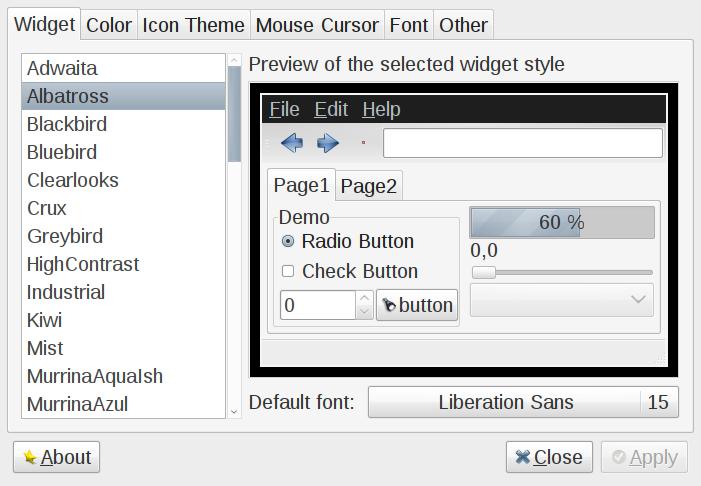Screen dimensions: 701x486
Task: Select the MurrinaAzul theme
Action: [123, 404]
